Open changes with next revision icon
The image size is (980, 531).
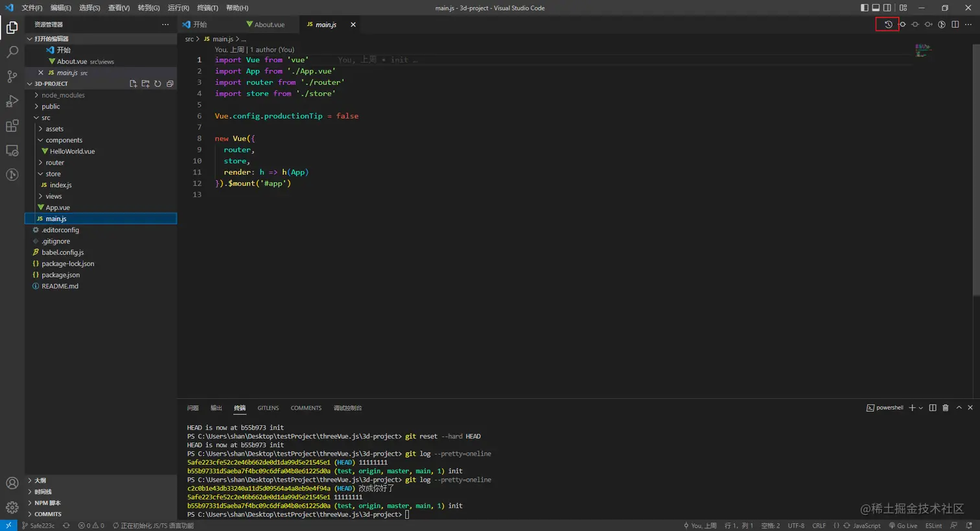point(928,25)
